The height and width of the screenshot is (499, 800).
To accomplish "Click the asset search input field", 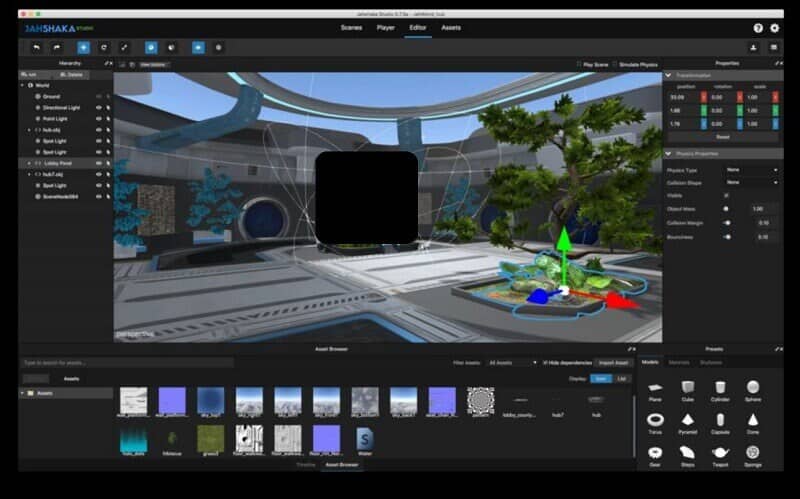I will click(128, 363).
